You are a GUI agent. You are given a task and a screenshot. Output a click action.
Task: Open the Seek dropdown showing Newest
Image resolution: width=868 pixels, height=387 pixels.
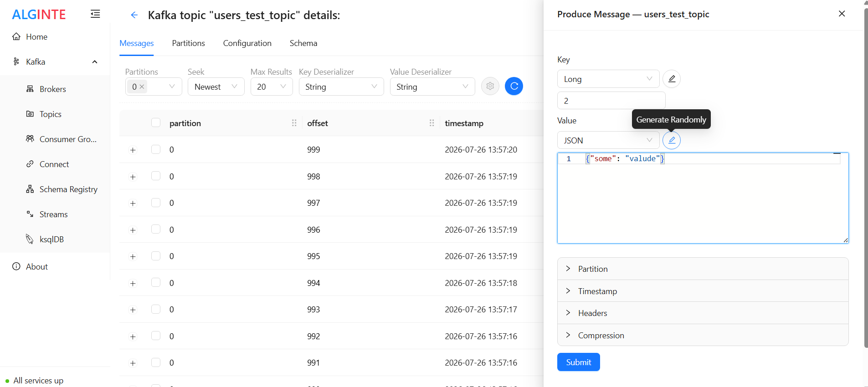[x=216, y=87]
